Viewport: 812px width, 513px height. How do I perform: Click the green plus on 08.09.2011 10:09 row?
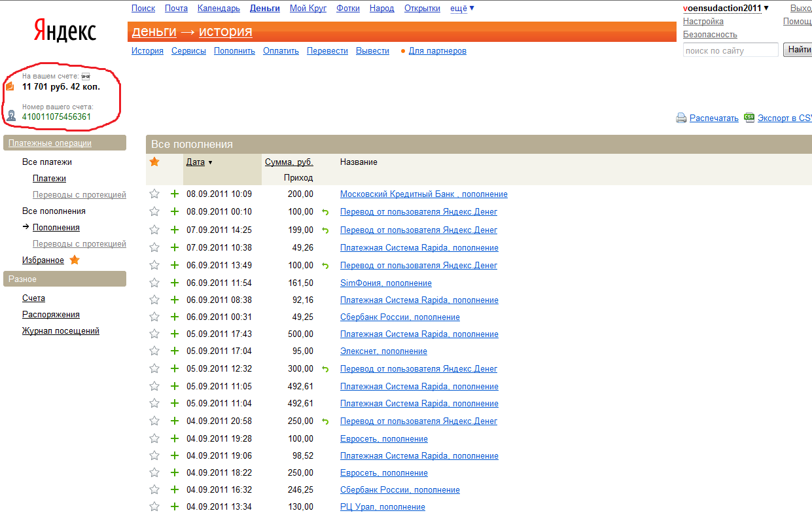[175, 194]
